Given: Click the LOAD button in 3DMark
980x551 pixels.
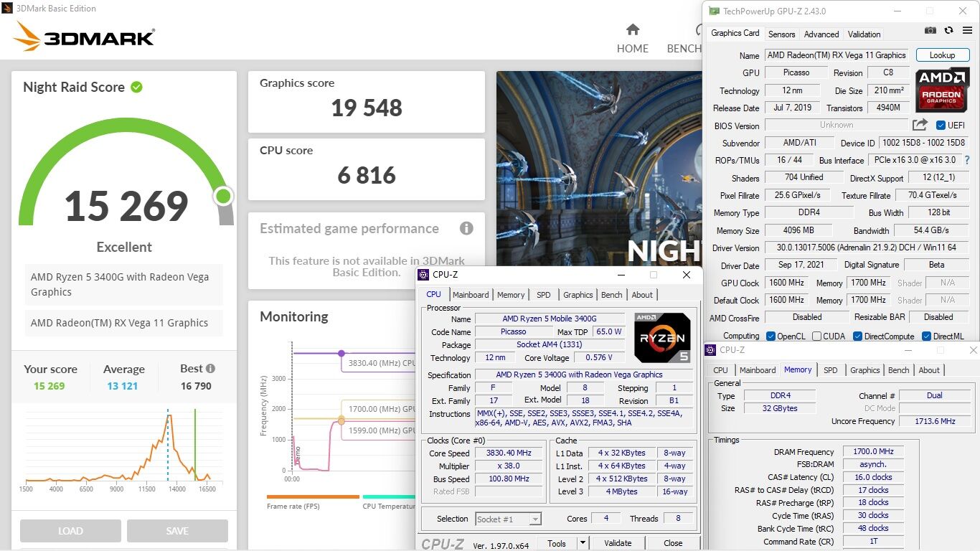Looking at the screenshot, I should [x=70, y=531].
